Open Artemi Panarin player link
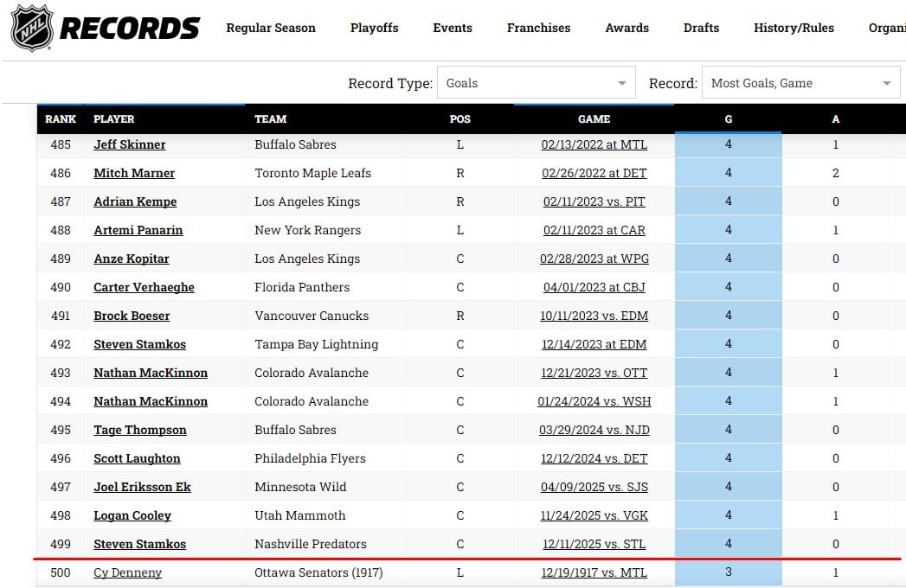Image resolution: width=906 pixels, height=588 pixels. [138, 230]
